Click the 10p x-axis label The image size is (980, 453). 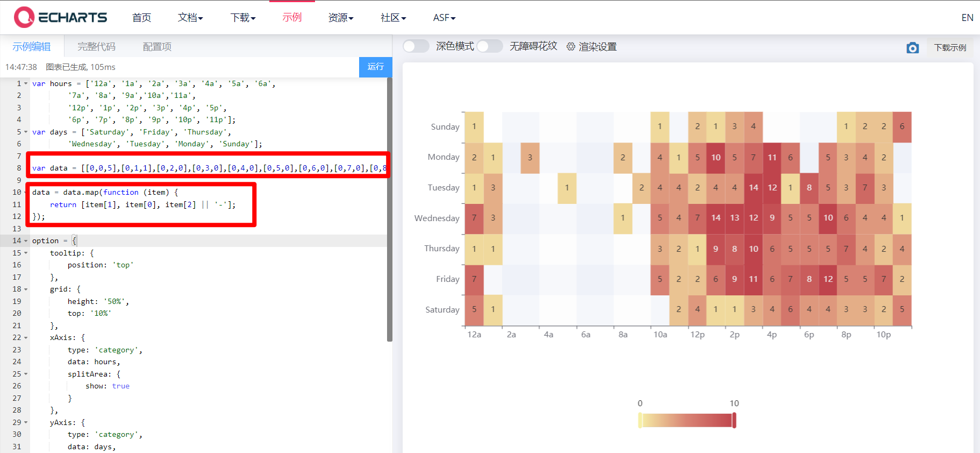pyautogui.click(x=883, y=335)
